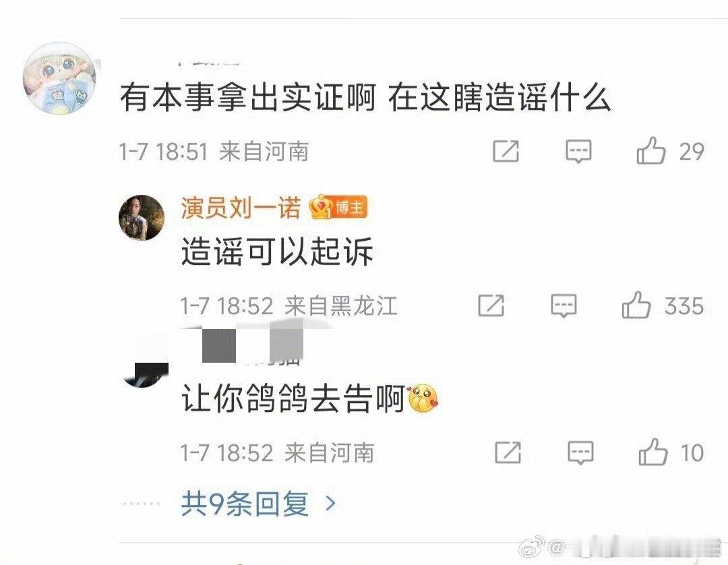728x565 pixels.
Task: Click the 博主 badge beside the username
Action: tap(350, 207)
